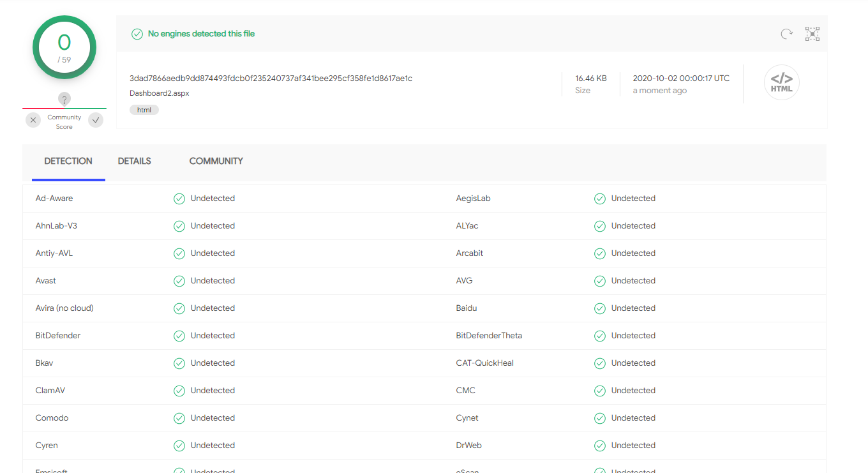The image size is (868, 473).
Task: Click the Undetected check icon for ClamAV
Action: pos(179,391)
